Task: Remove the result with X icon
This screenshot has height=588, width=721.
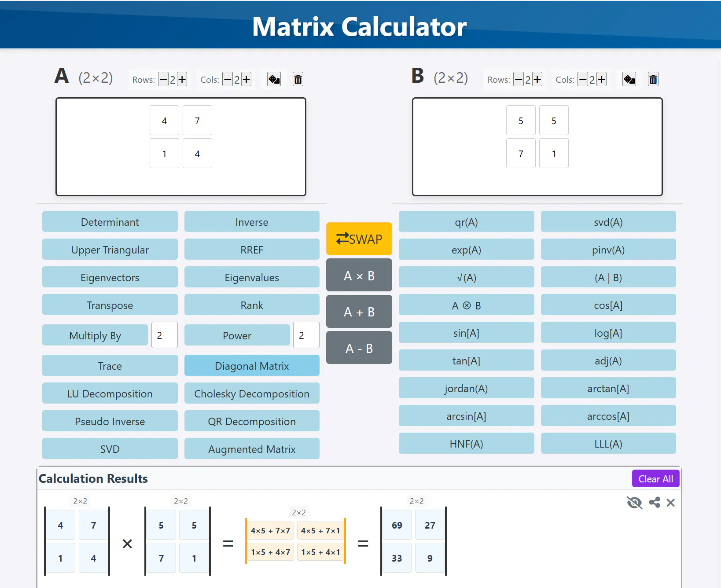Action: (670, 502)
